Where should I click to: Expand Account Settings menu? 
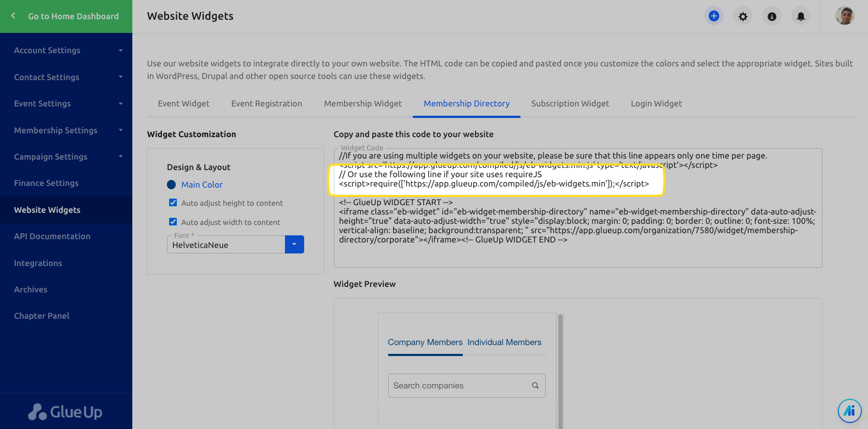(x=66, y=50)
